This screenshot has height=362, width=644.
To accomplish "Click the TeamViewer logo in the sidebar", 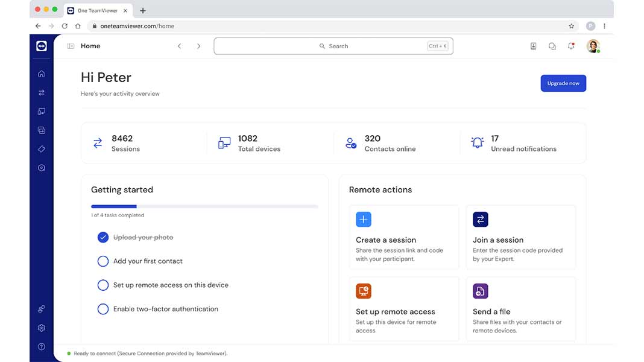I will (42, 46).
